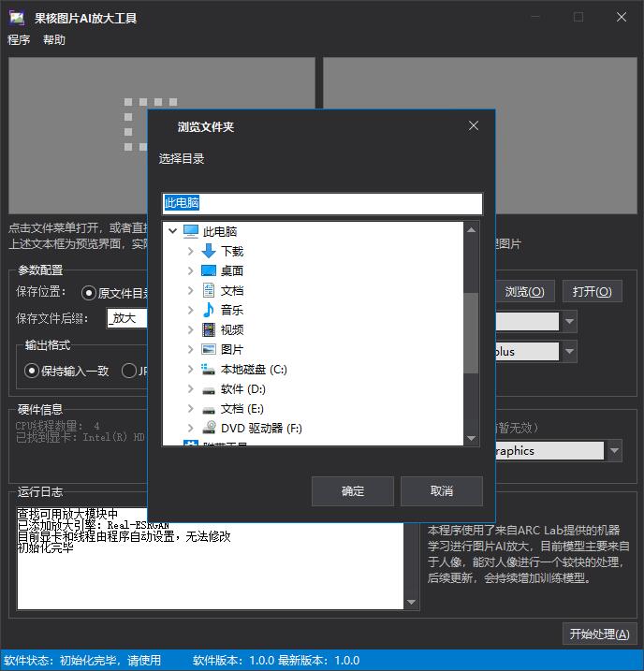Screen dimensions: 644x671
Task: Click the Pictures folder icon
Action: (209, 349)
